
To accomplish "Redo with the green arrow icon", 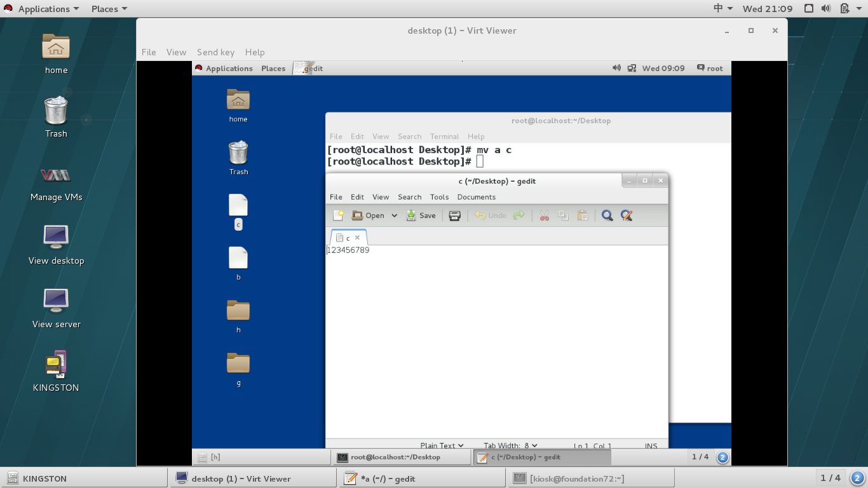I will (x=519, y=215).
